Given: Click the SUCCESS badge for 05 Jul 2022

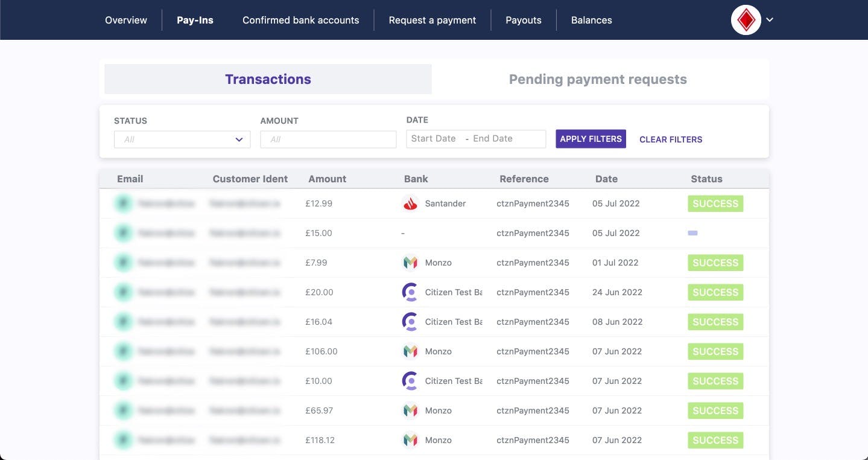Looking at the screenshot, I should (x=715, y=203).
